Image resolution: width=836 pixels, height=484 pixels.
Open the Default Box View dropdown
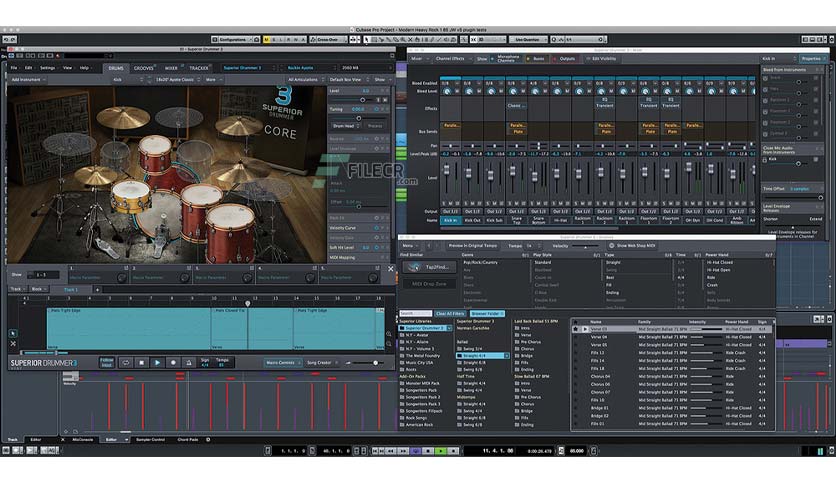pos(347,79)
